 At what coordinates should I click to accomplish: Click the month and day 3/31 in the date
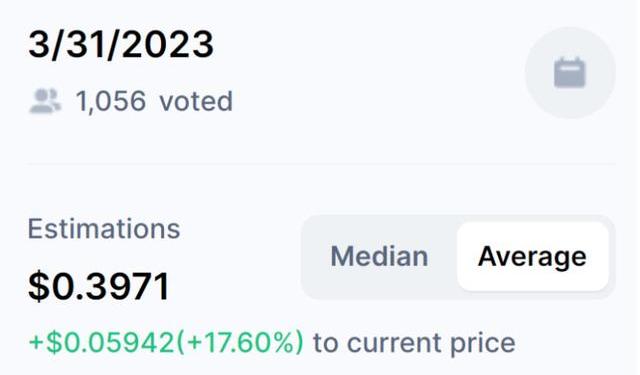(69, 44)
